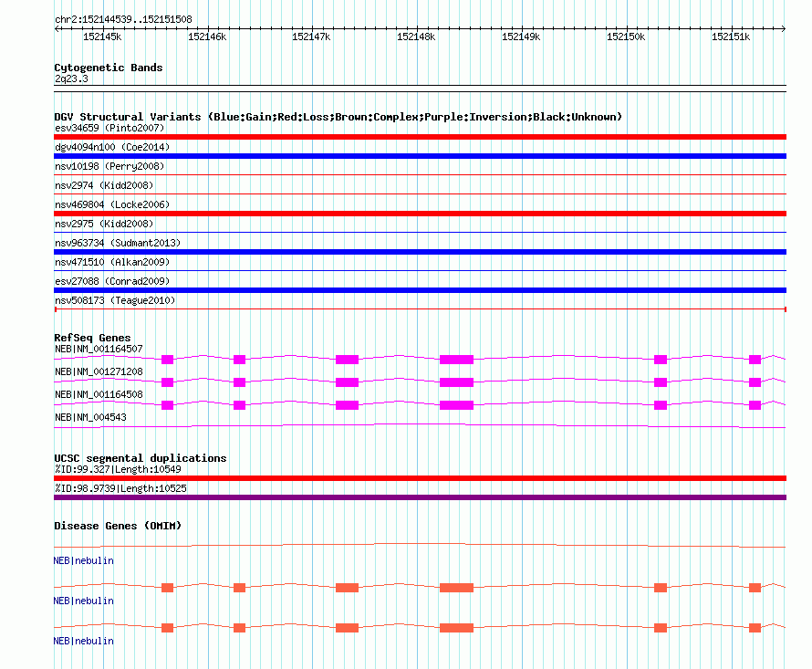The height and width of the screenshot is (669, 812).
Task: Select the nsv469804 (Locke2006) variant label
Action: [x=112, y=204]
